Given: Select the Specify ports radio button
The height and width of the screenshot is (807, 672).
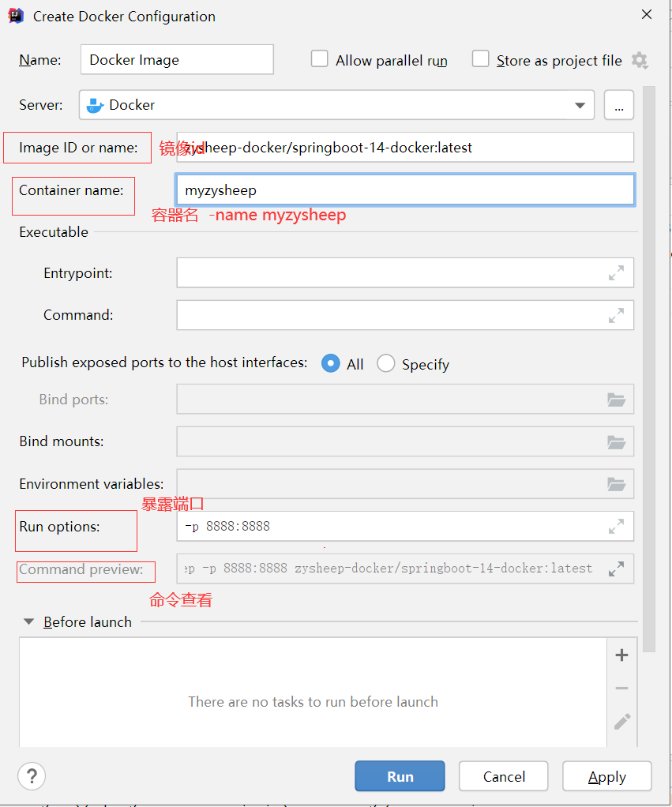Looking at the screenshot, I should pos(386,363).
